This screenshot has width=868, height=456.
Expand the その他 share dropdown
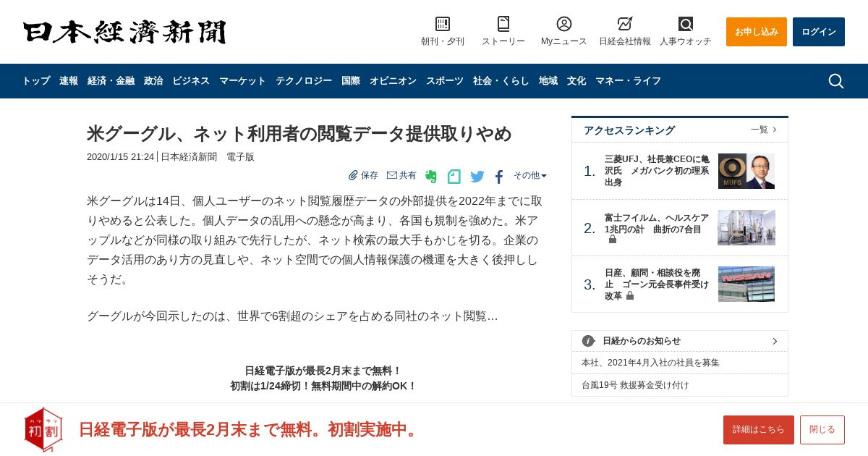coord(530,175)
